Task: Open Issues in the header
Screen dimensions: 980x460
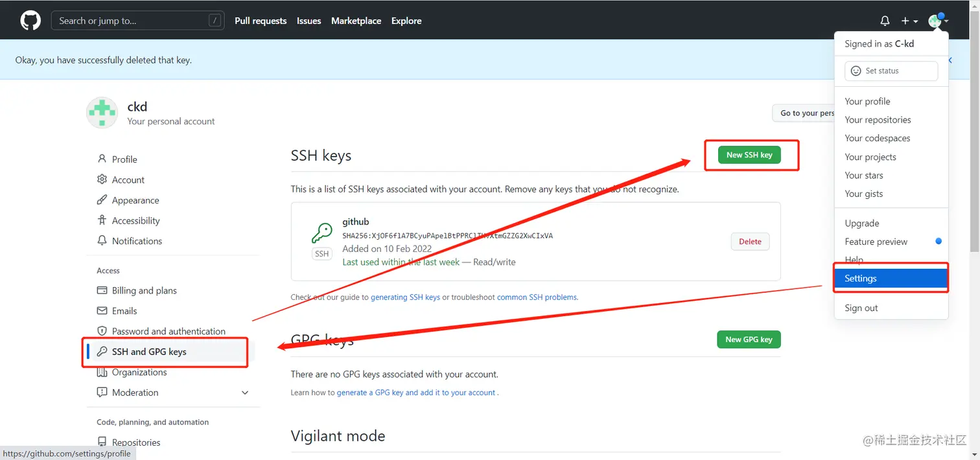Action: [x=309, y=21]
